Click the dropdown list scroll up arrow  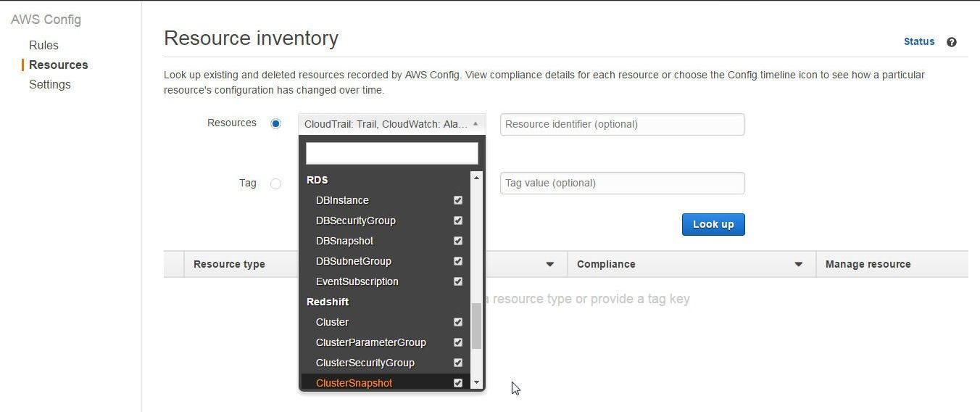point(476,178)
